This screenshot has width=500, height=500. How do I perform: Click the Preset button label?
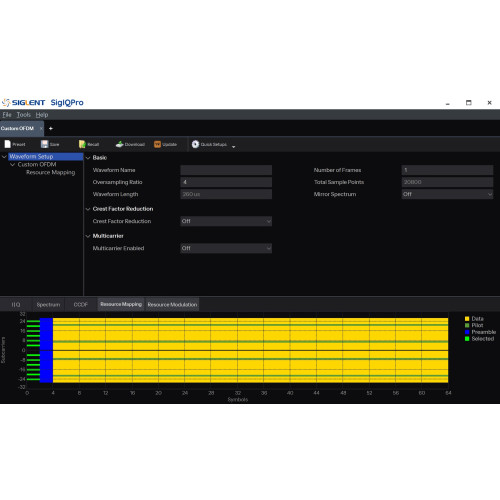(x=19, y=144)
